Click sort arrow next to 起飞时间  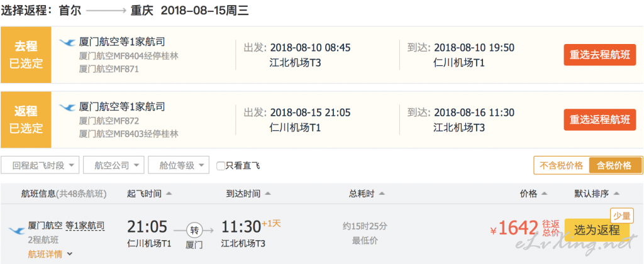click(169, 194)
